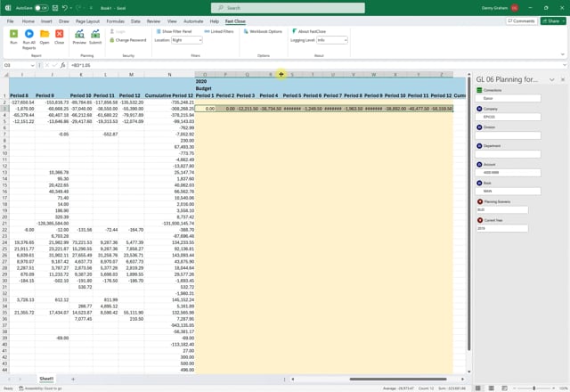Click the Change Password icon
This screenshot has height=392, width=570.
point(129,40)
